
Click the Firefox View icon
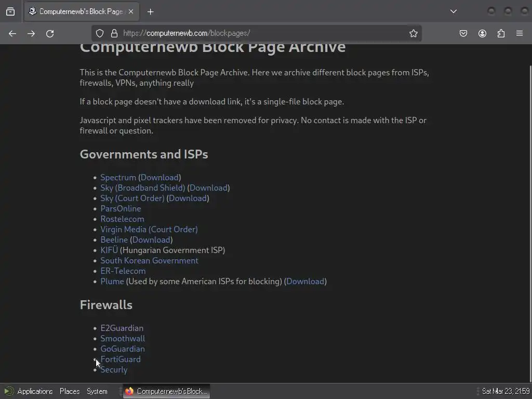click(10, 11)
